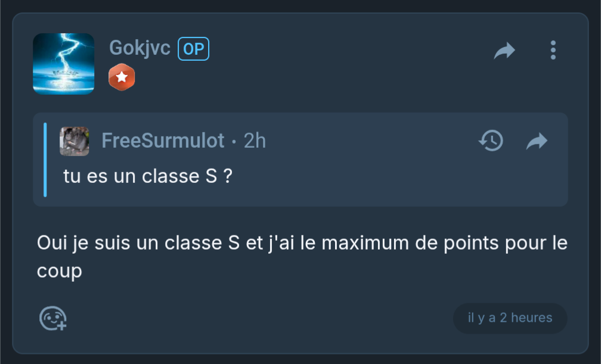The image size is (601, 364).
Task: Click the orange star rank badge
Action: click(x=122, y=77)
